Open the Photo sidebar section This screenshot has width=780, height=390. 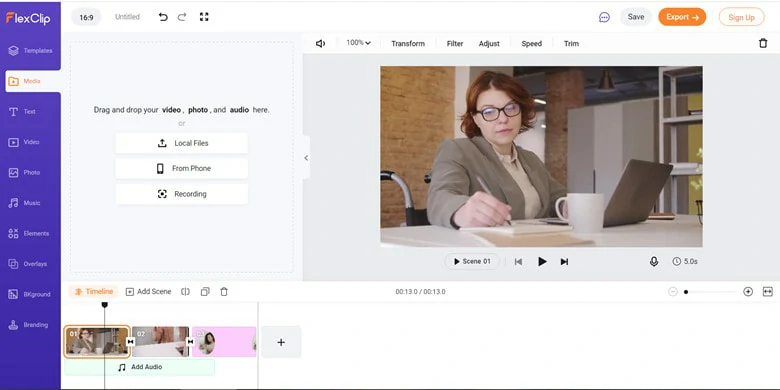pyautogui.click(x=24, y=173)
